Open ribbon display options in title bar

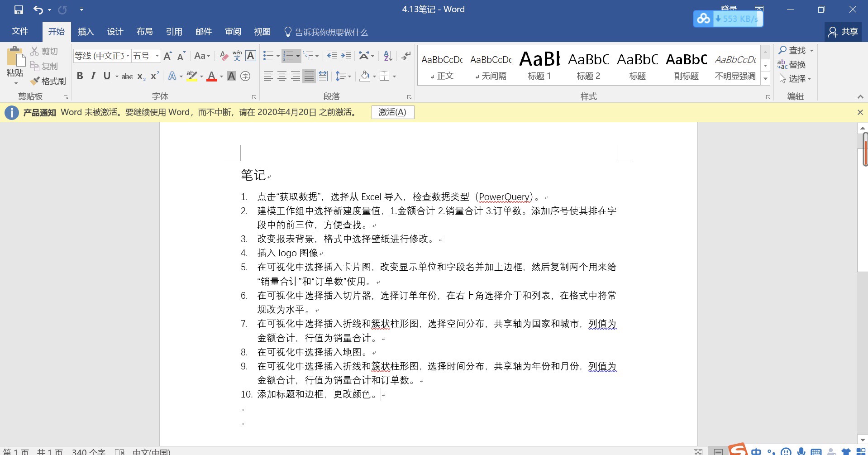(x=759, y=9)
